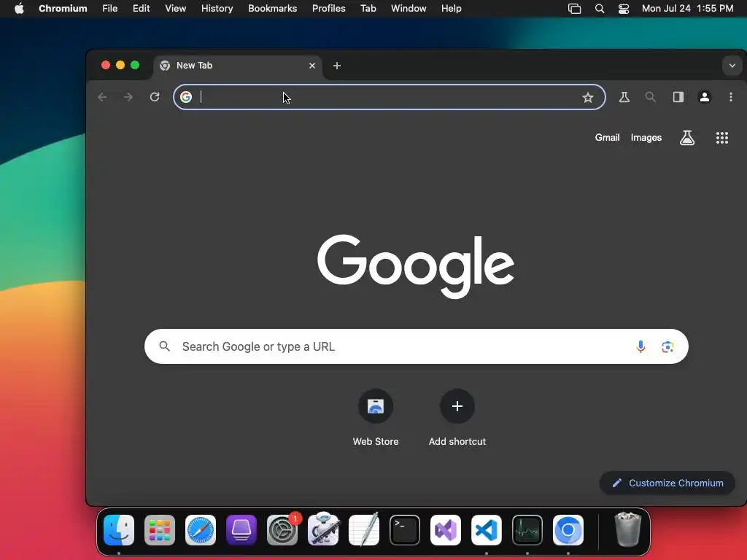Image resolution: width=747 pixels, height=560 pixels.
Task: Bookmark this tab with the star icon
Action: coord(588,97)
